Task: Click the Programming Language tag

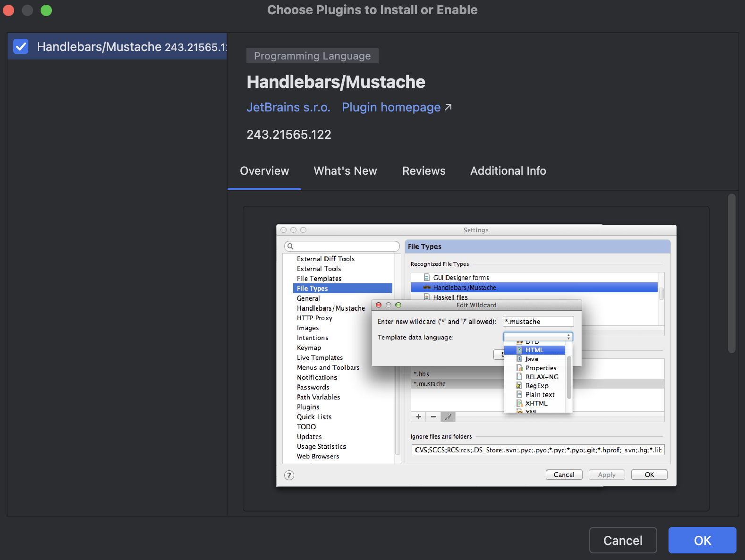Action: tap(313, 56)
